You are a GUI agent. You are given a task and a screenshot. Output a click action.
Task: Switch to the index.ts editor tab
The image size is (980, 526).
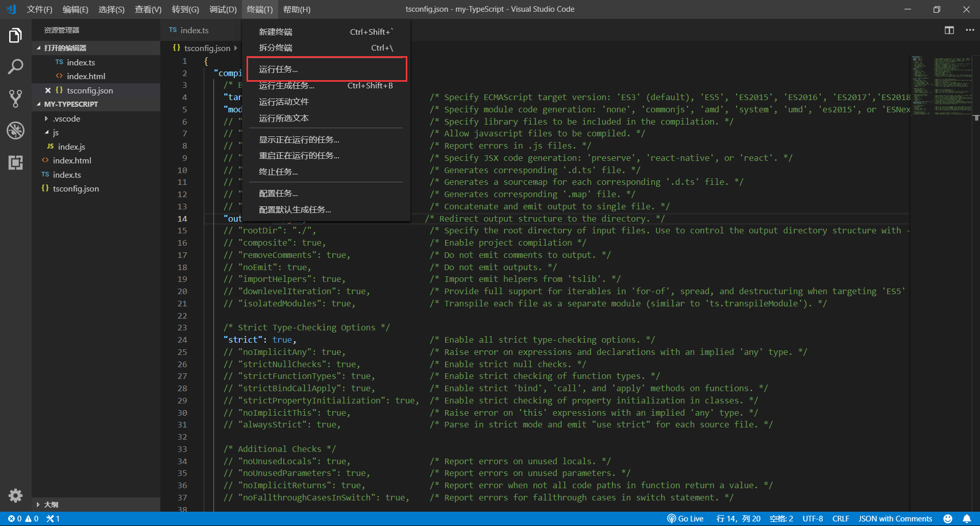[194, 30]
